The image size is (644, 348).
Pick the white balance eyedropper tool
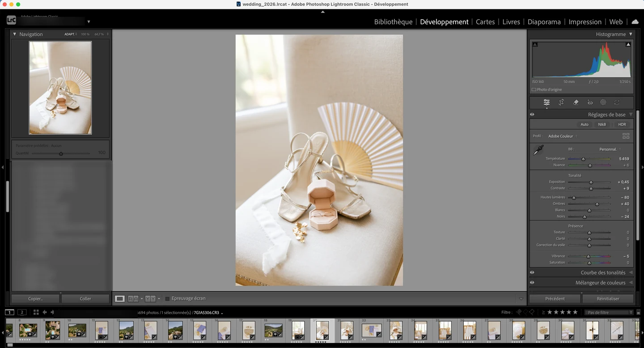tap(538, 150)
